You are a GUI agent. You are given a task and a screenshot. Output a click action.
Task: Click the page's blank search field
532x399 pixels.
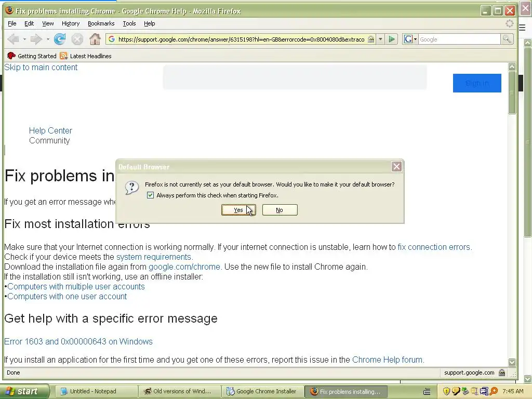click(295, 77)
